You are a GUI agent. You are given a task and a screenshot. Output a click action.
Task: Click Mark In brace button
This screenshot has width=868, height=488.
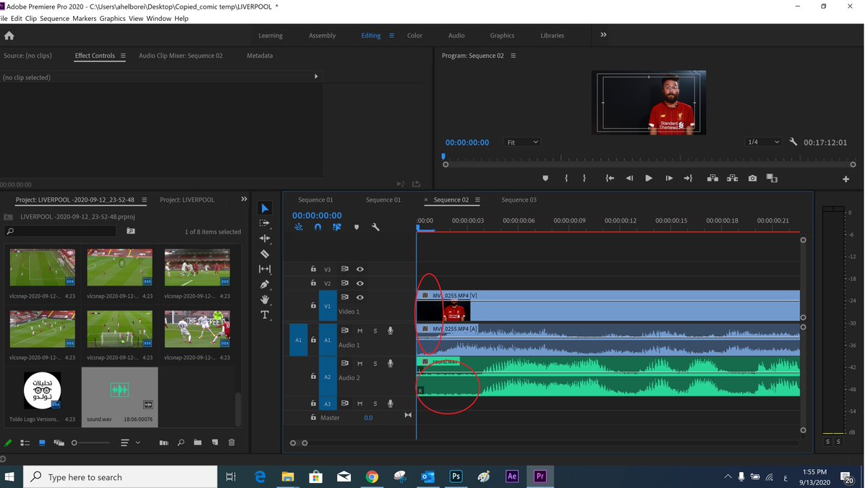tap(566, 179)
